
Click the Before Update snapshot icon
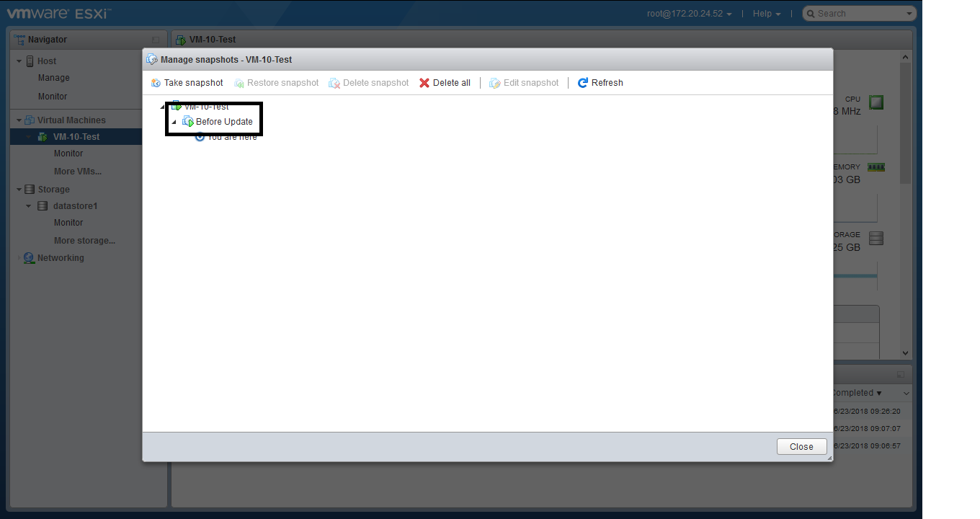(x=188, y=122)
